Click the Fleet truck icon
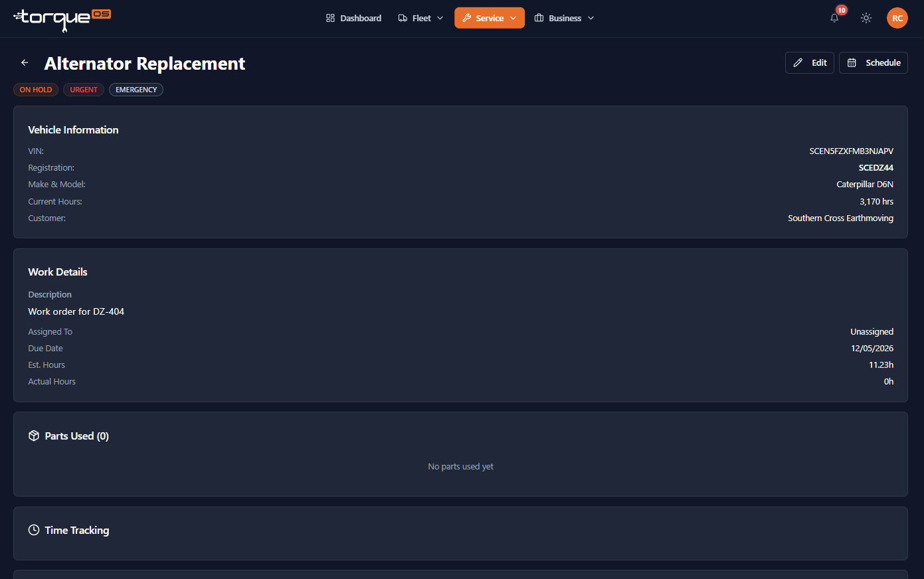Screen dimensions: 924x579 403,18
